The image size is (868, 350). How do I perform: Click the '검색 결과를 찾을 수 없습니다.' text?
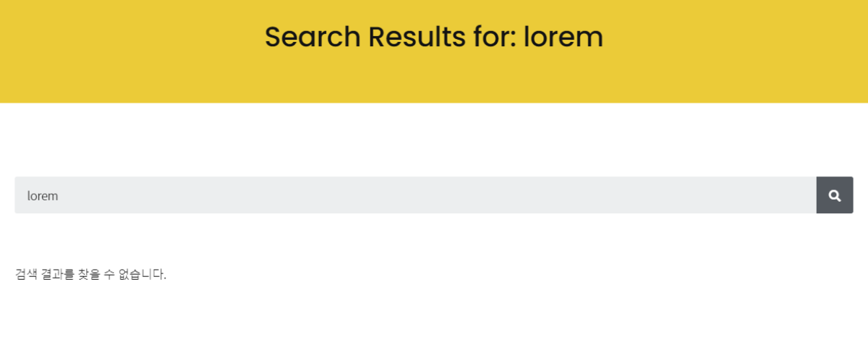click(x=90, y=275)
